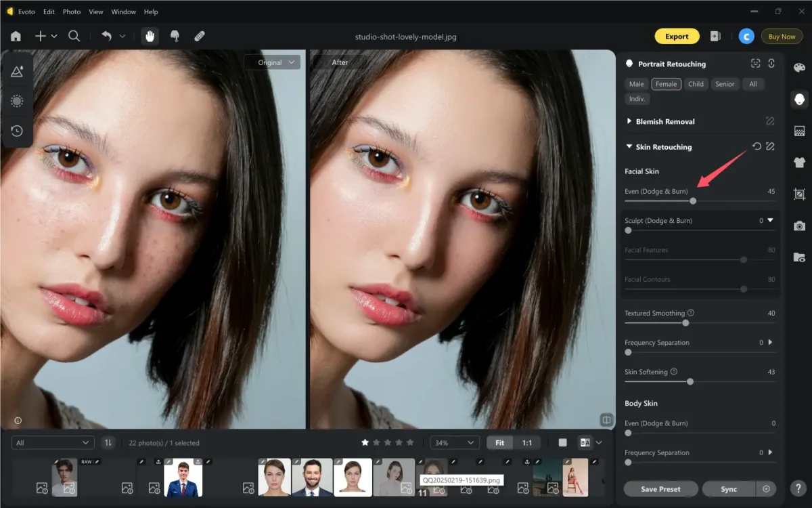Open the Help question mark

coord(799,488)
